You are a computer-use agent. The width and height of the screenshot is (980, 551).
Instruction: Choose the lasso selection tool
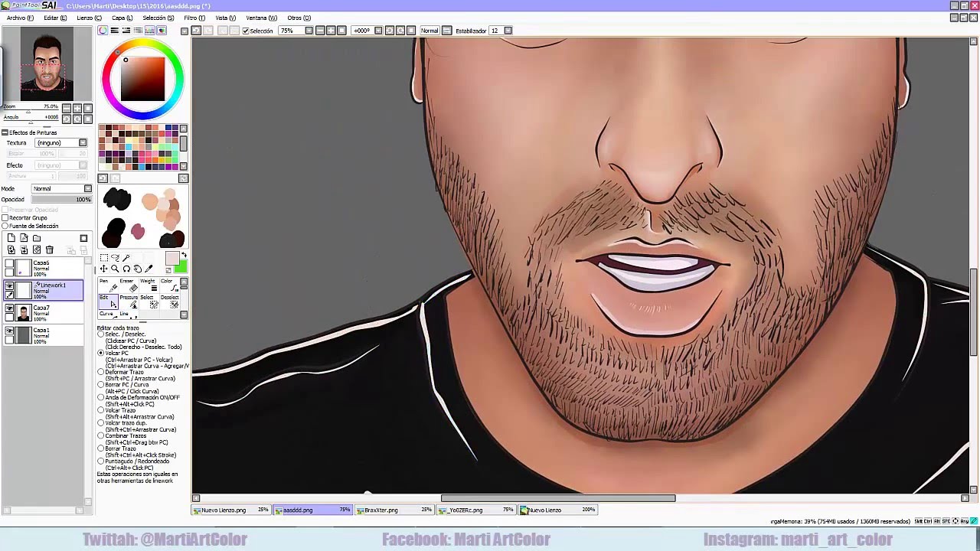click(x=115, y=258)
